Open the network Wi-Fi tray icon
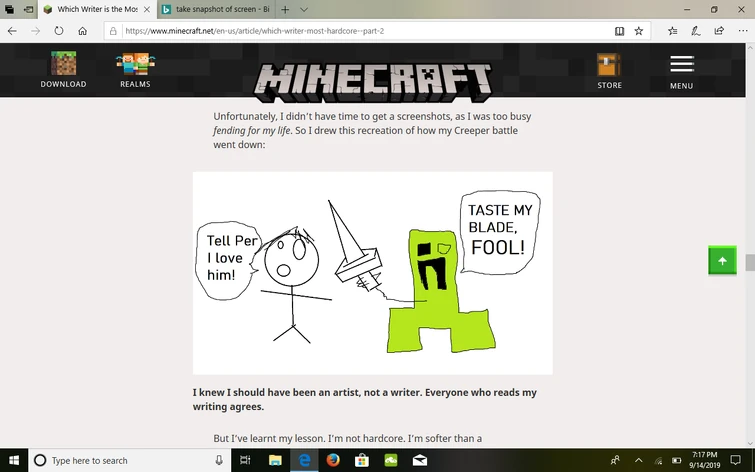Viewport: 755px width, 472px height. click(x=658, y=460)
